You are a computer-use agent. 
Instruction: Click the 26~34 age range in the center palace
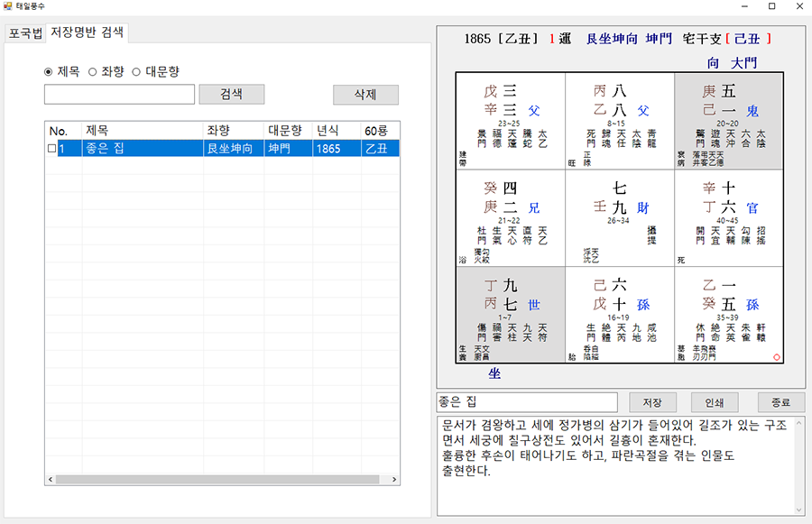pos(618,221)
